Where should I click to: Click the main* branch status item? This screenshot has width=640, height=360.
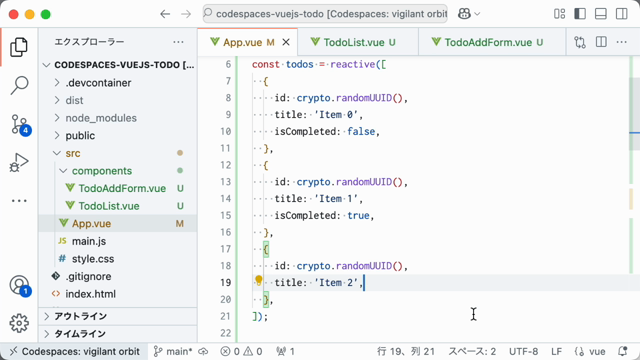tap(173, 351)
